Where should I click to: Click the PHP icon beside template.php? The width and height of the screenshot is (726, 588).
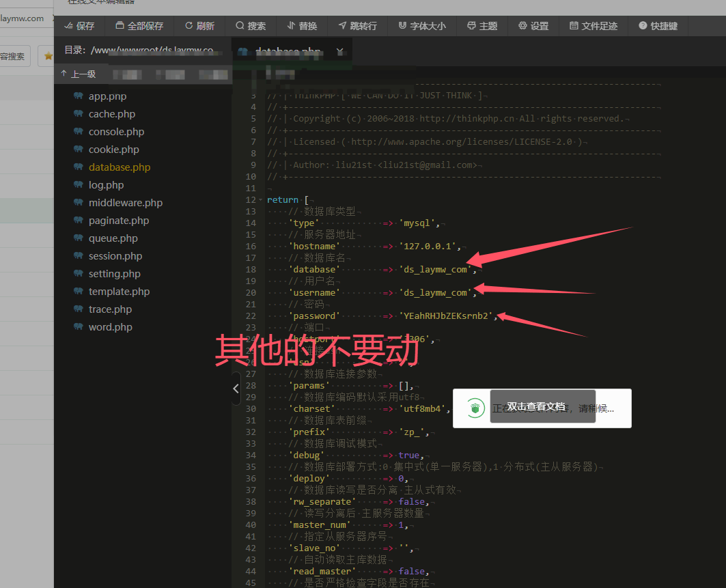point(79,291)
